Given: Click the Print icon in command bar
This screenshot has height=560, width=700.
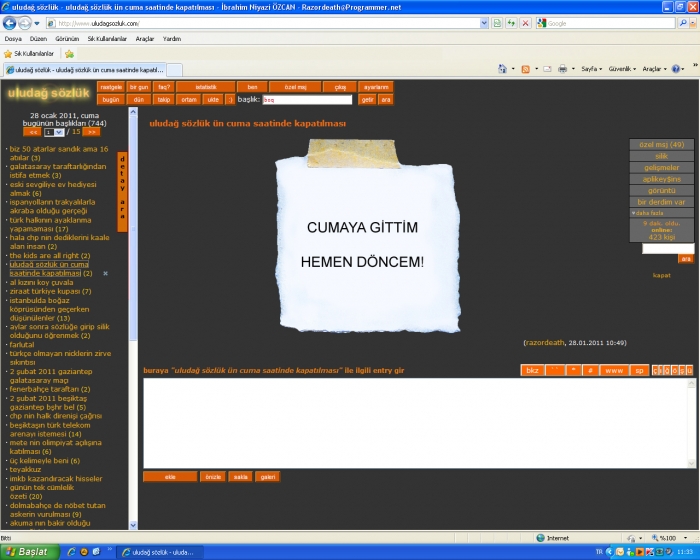Looking at the screenshot, I should tap(562, 69).
